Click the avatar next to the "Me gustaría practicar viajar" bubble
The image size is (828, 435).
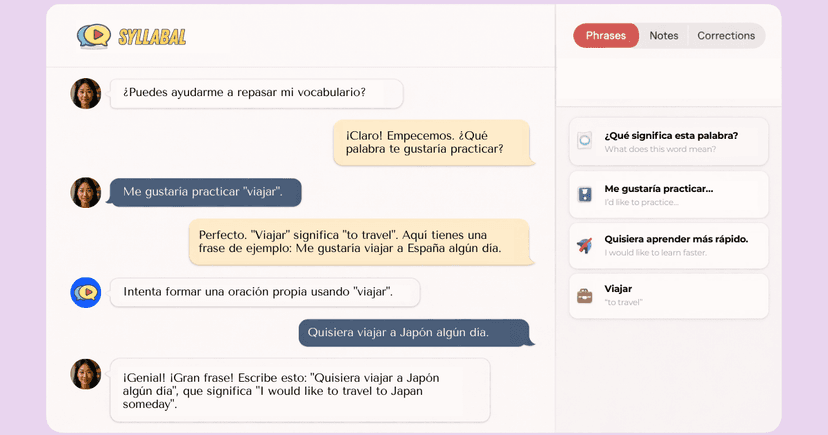coord(86,192)
